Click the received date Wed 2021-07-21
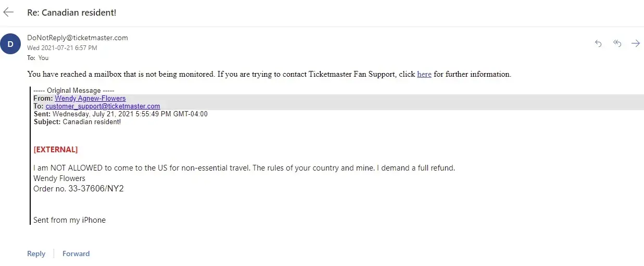The image size is (644, 266). click(62, 48)
